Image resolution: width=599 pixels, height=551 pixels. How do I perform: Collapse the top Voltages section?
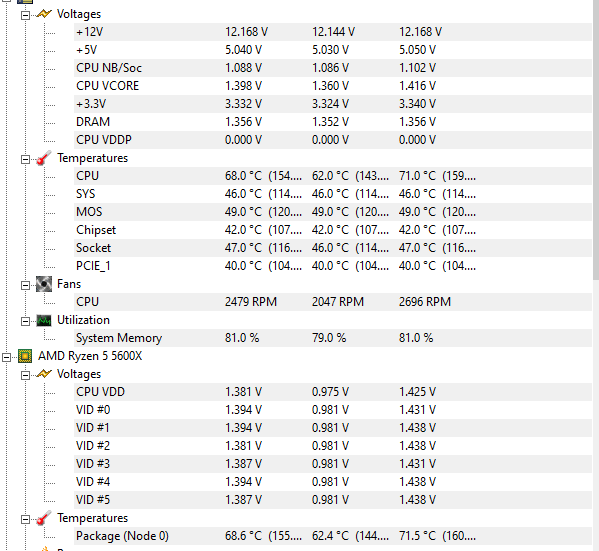tap(25, 16)
